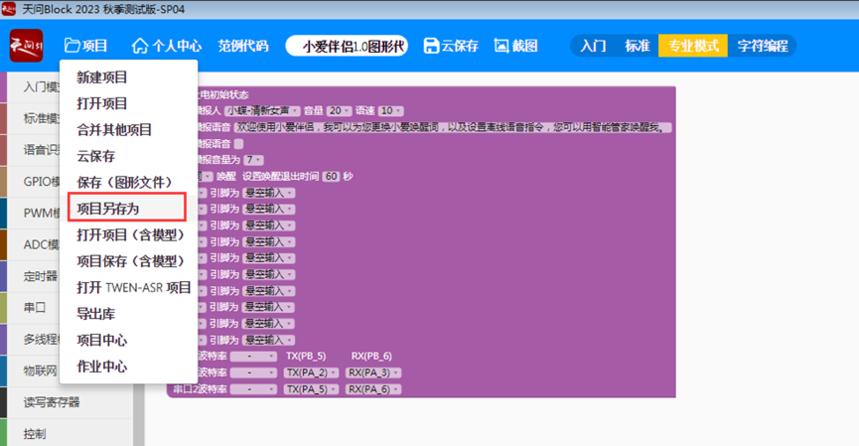Select 项目保存（含模型） menu entry
The width and height of the screenshot is (859, 446).
[x=130, y=261]
